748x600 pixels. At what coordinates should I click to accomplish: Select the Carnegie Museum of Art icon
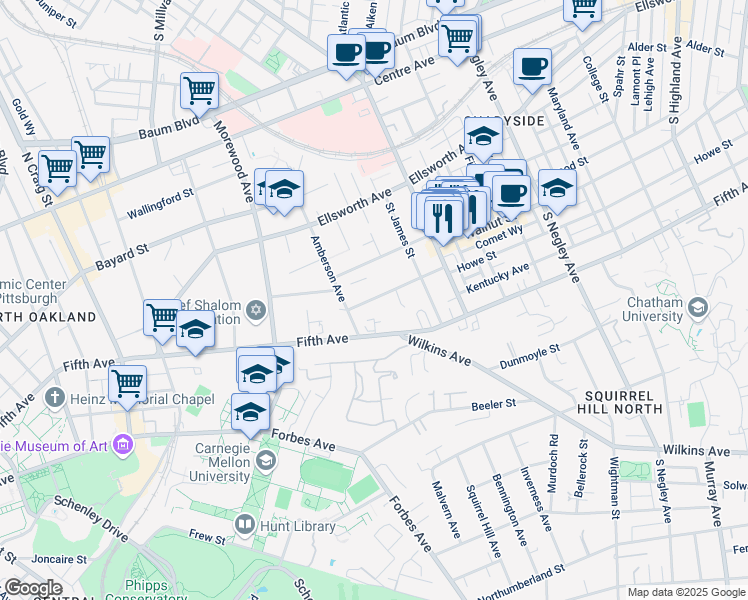click(124, 445)
